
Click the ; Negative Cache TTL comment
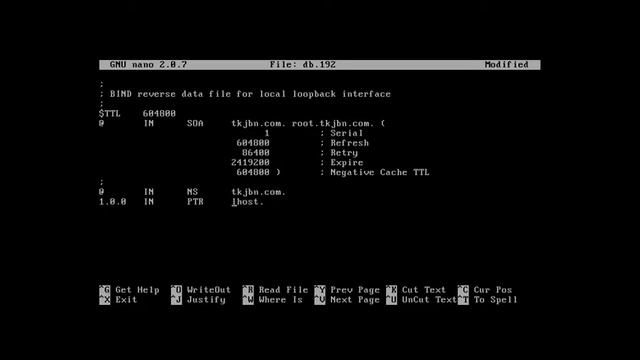pyautogui.click(x=375, y=172)
